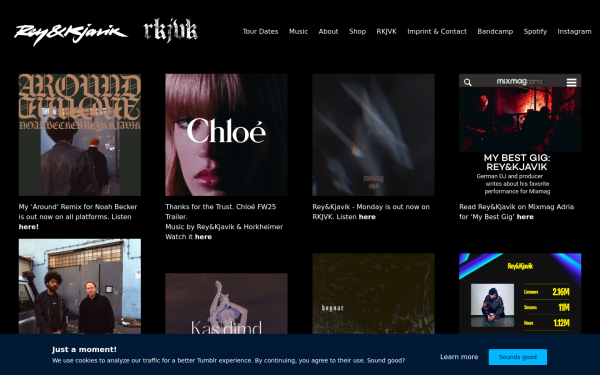Open the RKJVK menu item
The image size is (600, 375).
pyautogui.click(x=386, y=31)
